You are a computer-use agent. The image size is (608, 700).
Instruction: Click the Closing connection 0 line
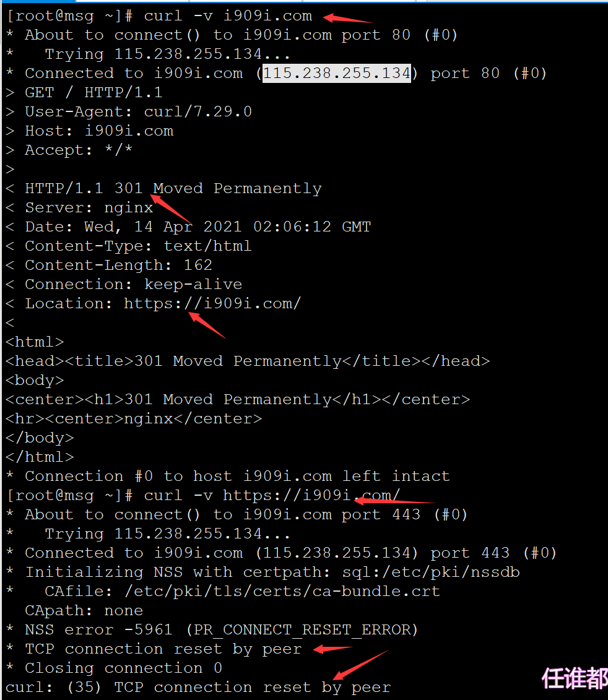(x=115, y=668)
